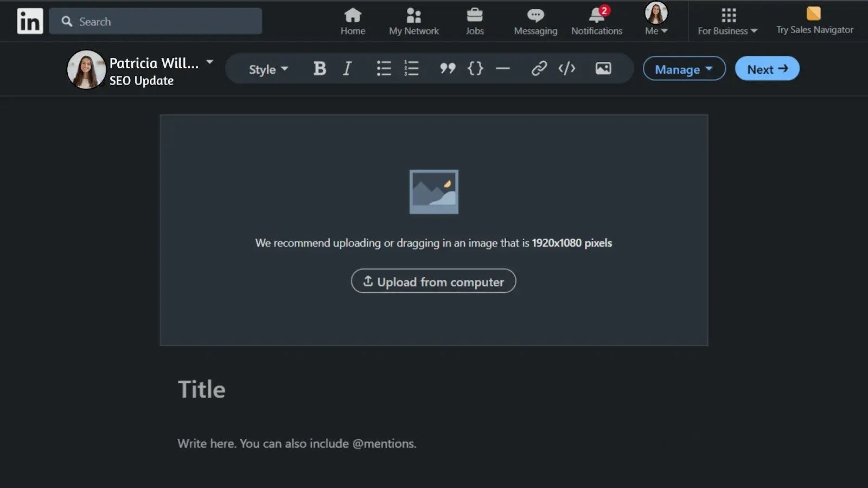This screenshot has width=868, height=488.
Task: Click Upload from computer button
Action: tap(433, 281)
